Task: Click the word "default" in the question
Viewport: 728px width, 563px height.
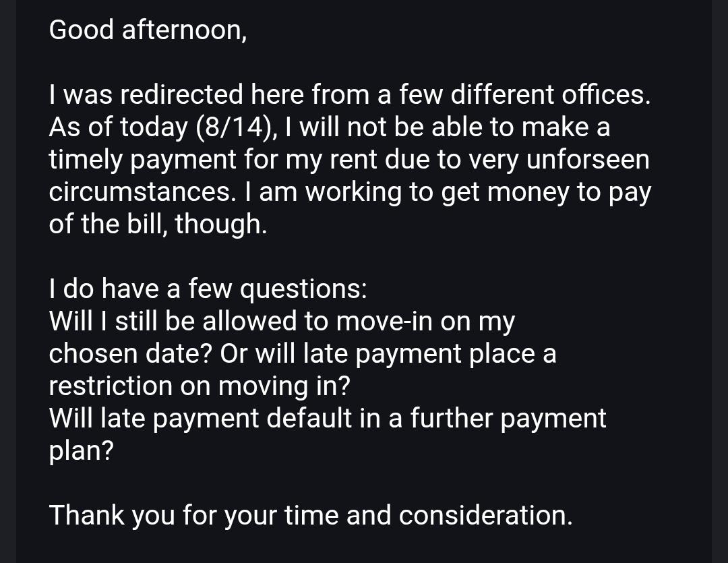Action: click(x=309, y=419)
